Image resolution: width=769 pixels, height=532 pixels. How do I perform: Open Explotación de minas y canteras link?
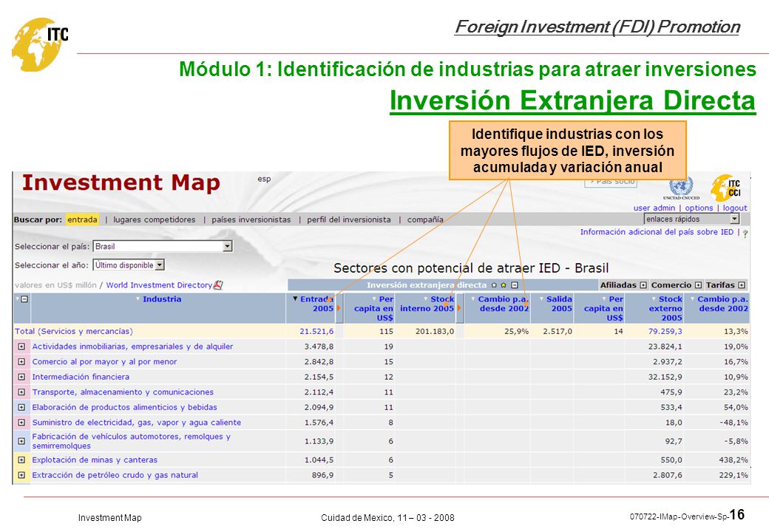tap(95, 460)
